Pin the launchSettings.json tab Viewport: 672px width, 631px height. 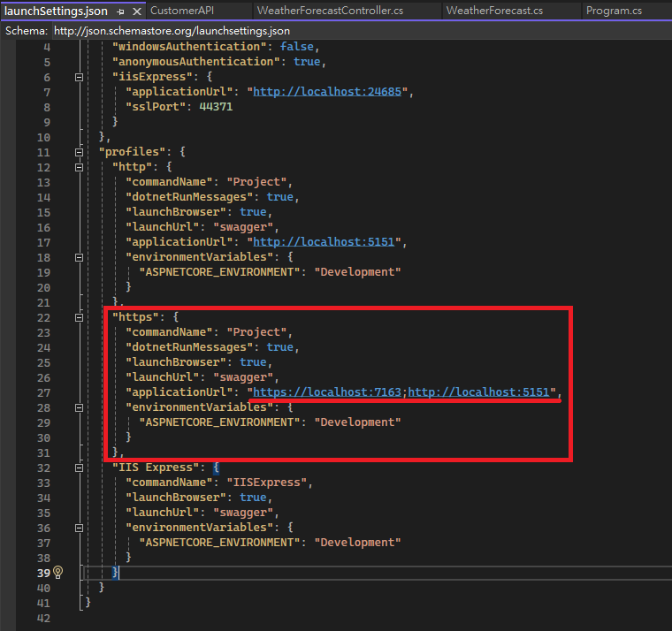[x=120, y=11]
